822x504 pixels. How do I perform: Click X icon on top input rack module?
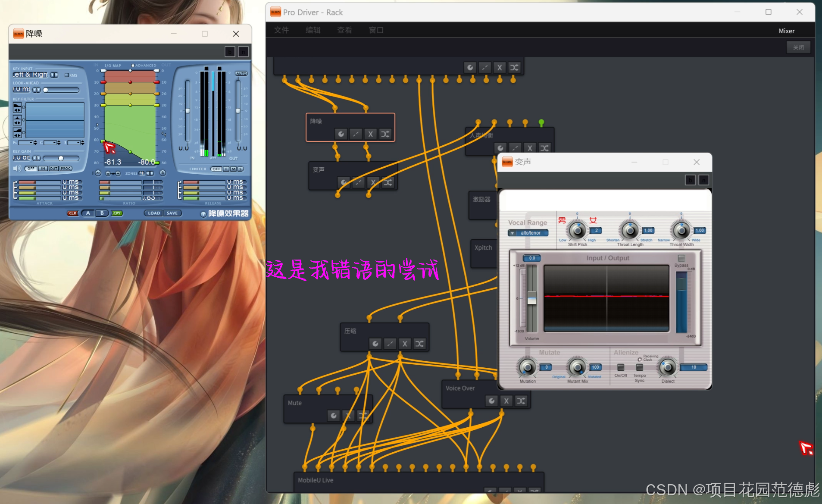pos(500,67)
